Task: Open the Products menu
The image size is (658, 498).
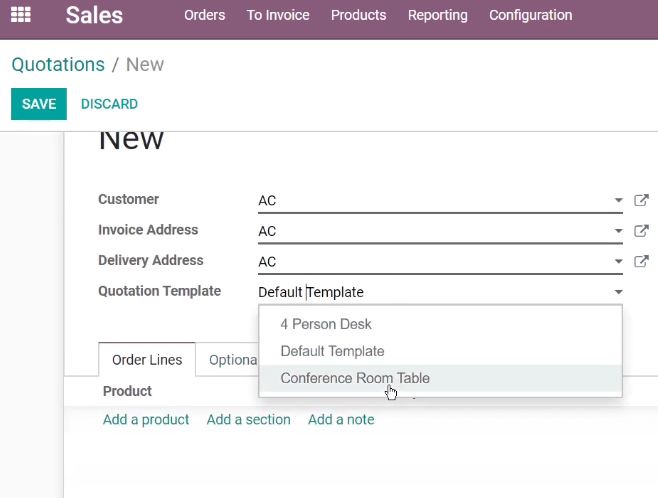Action: point(358,15)
